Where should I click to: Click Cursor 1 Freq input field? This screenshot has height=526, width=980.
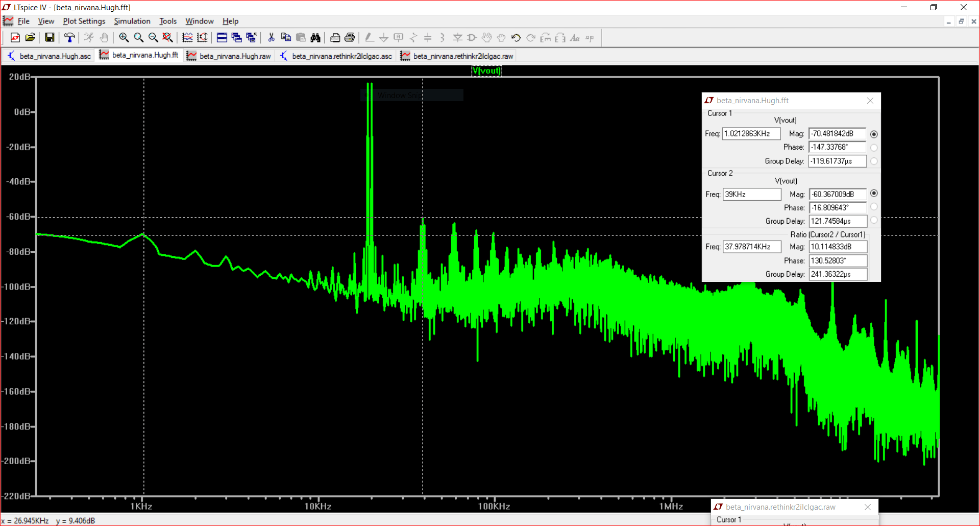pos(751,134)
